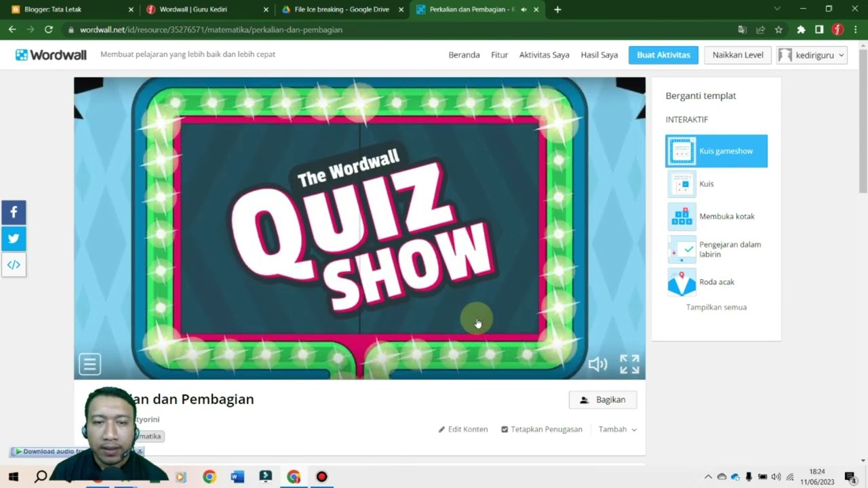
Task: Switch to the Roda acak template
Action: pos(717,282)
